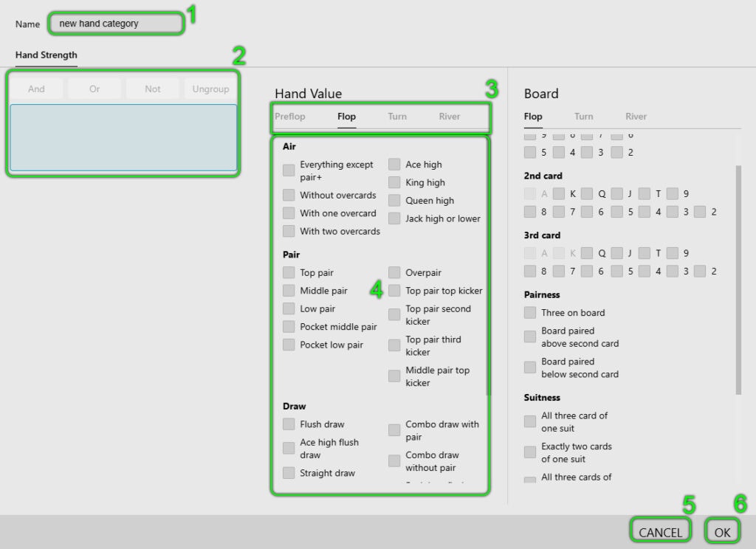Tick the Flush draw checkbox
This screenshot has height=549, width=756.
289,424
